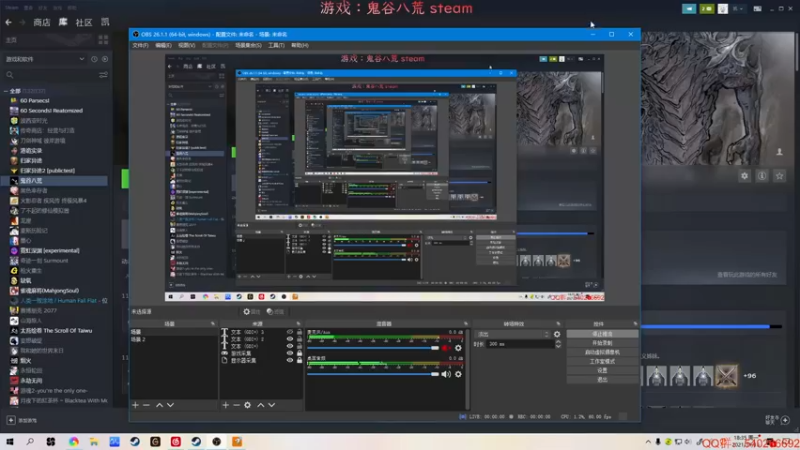Image resolution: width=800 pixels, height=450 pixels.
Task: Open File Explorer from the taskbar
Action: tap(94, 441)
